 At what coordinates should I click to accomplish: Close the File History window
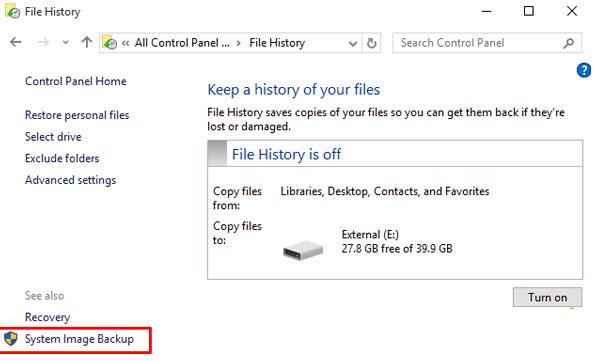pos(572,11)
